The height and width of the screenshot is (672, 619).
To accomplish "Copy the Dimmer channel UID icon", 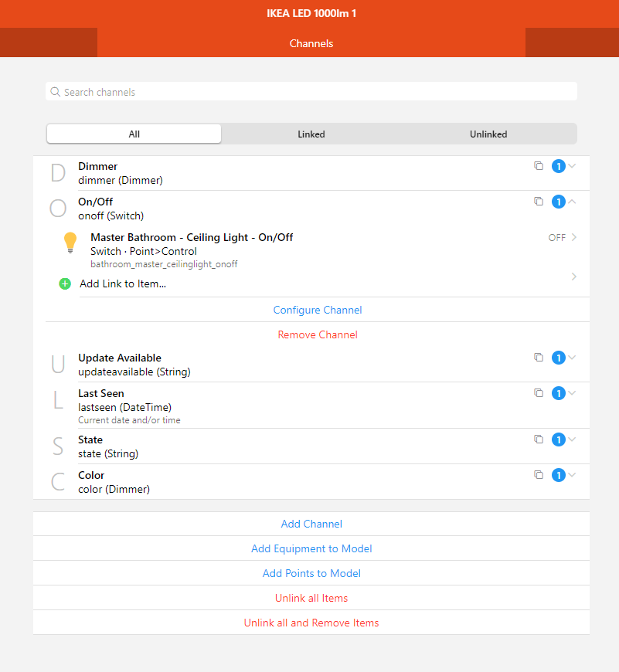I will tap(539, 166).
